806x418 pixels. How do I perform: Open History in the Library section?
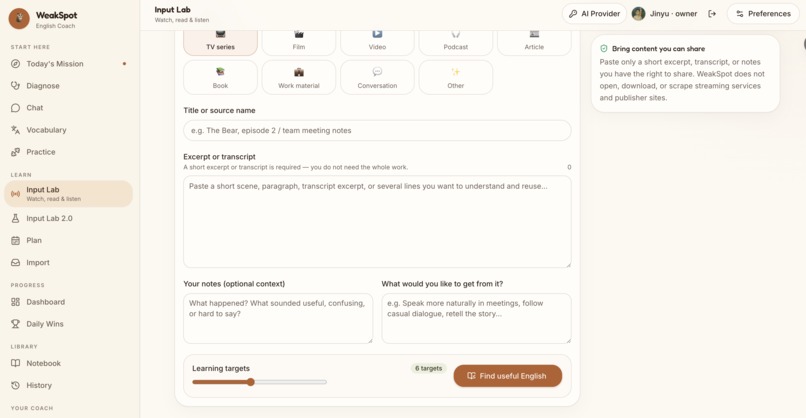point(68,386)
